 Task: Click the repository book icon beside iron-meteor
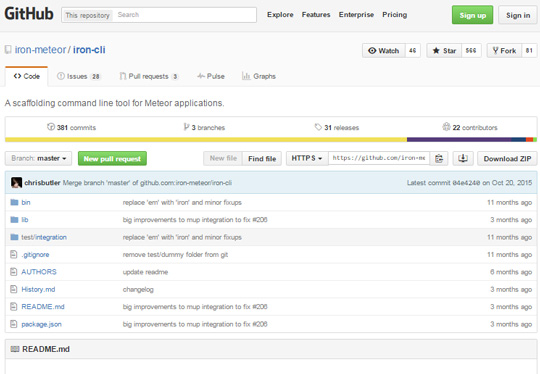8,50
